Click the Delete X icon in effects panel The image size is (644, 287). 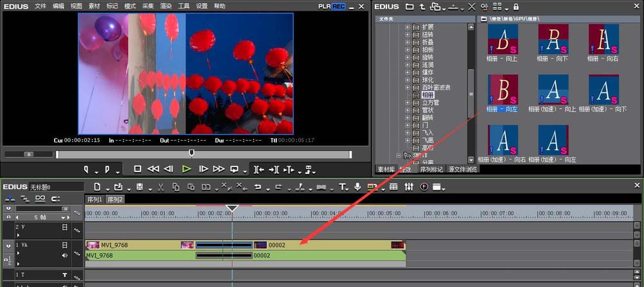coord(471,6)
